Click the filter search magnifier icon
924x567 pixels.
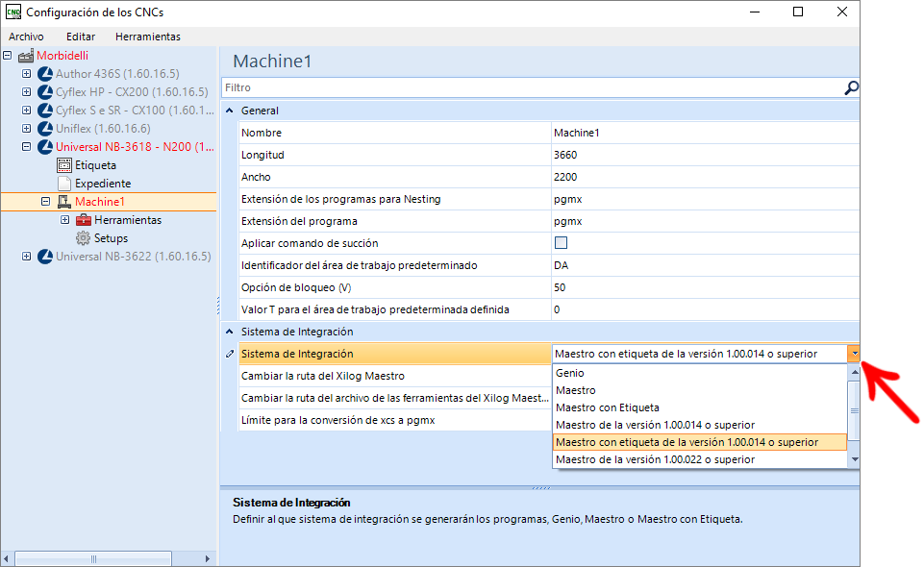(851, 88)
